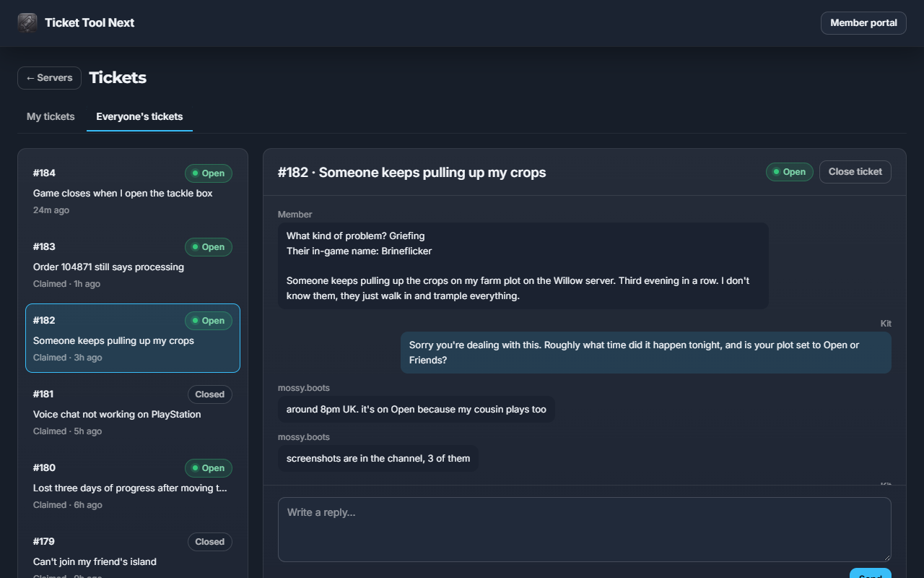The width and height of the screenshot is (924, 578).
Task: Click the message 'screenshots are in the channel, 3 of them'
Action: pyautogui.click(x=378, y=458)
